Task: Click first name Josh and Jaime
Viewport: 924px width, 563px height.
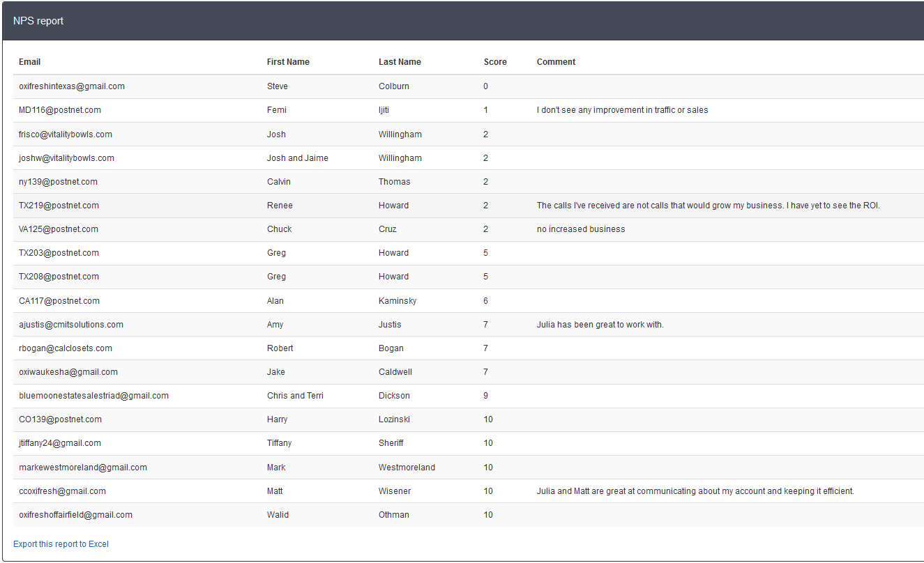Action: [x=298, y=158]
